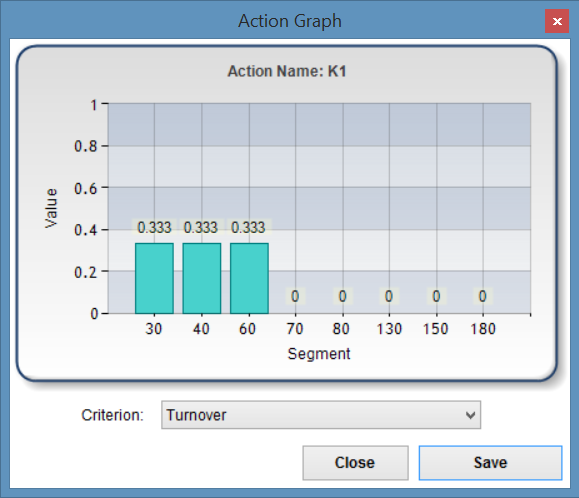
Task: Select the teal bar for segment 30
Action: 154,278
